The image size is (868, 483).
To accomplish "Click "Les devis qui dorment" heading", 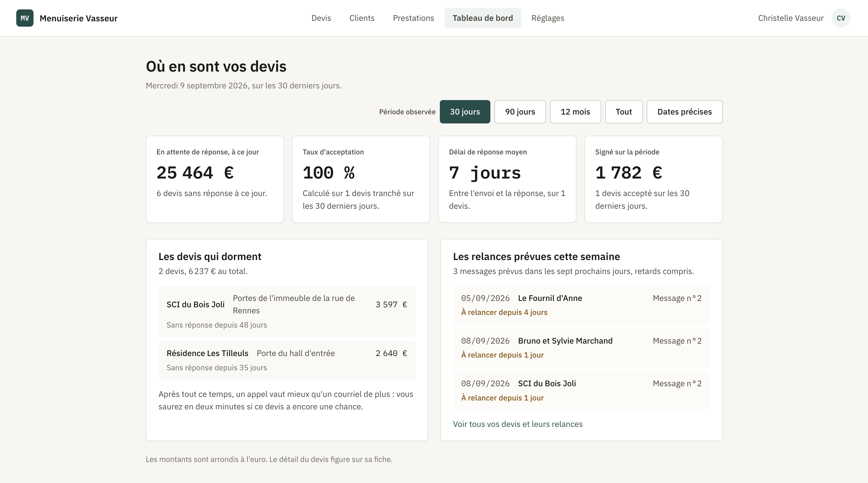I will pos(210,256).
